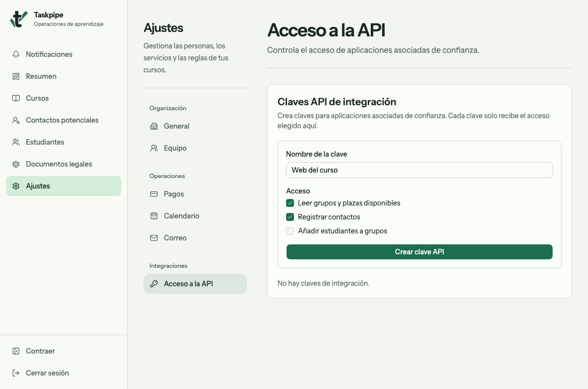Open Calendario settings

(195, 216)
